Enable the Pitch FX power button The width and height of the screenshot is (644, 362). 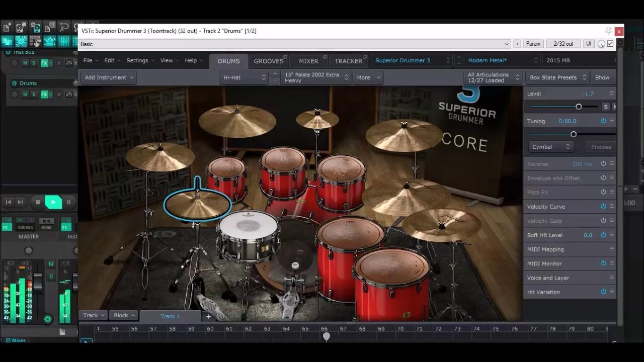[603, 192]
